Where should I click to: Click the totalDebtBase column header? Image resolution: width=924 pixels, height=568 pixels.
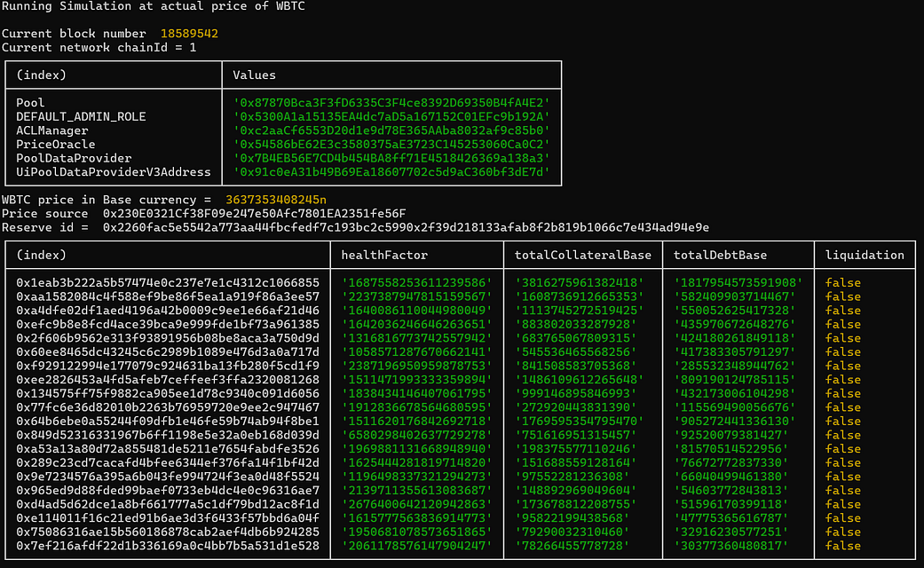[719, 255]
